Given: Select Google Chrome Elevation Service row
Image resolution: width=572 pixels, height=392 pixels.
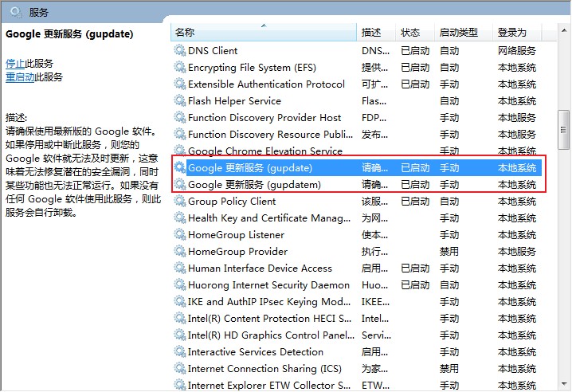Looking at the screenshot, I should (358, 151).
